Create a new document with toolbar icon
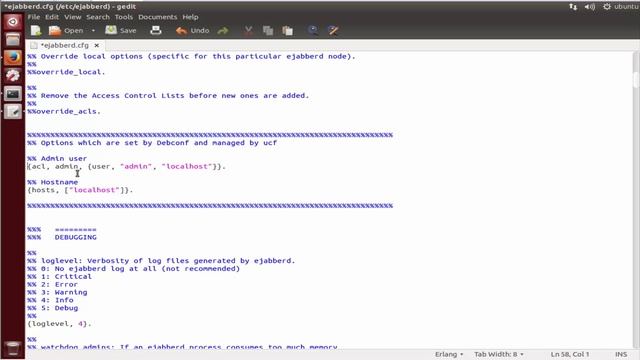 click(36, 31)
